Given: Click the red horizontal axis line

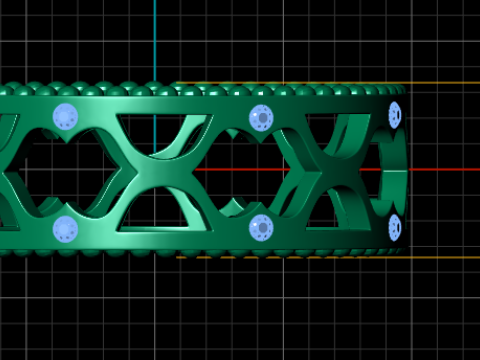Looking at the screenshot, I should click(x=443, y=170).
